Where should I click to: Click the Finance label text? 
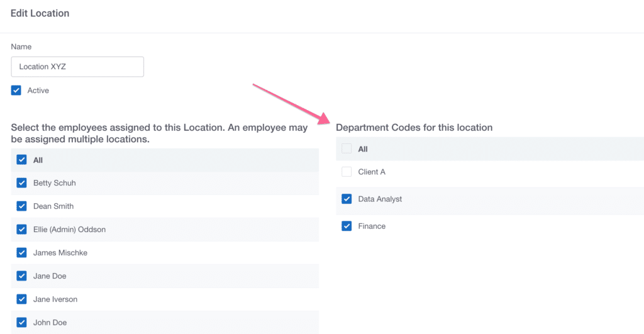click(372, 226)
